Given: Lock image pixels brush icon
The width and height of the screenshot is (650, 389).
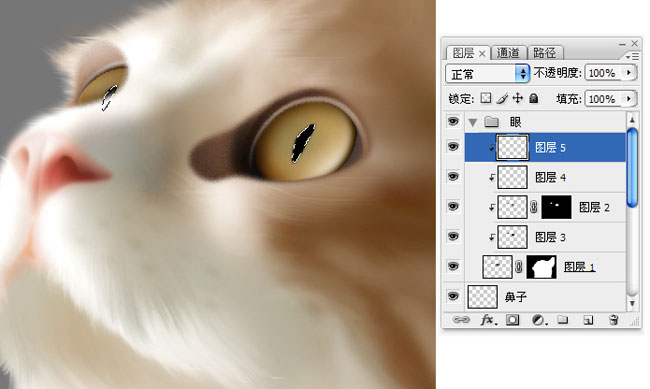Looking at the screenshot, I should click(x=502, y=98).
